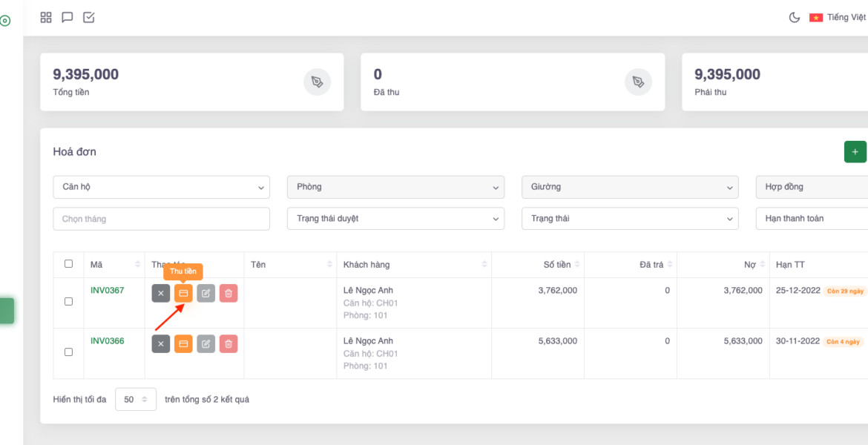Open the chat messages icon
Image resolution: width=868 pixels, height=445 pixels.
click(68, 17)
